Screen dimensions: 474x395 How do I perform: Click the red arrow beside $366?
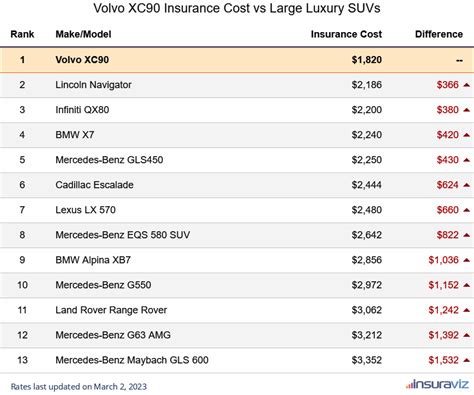pos(466,85)
